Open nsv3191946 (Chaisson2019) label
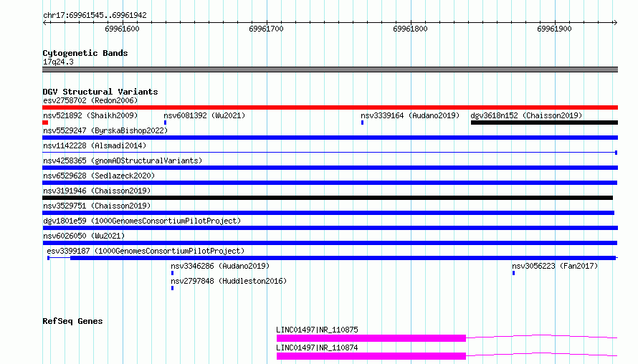Screen dimensions: 638x364 97,191
